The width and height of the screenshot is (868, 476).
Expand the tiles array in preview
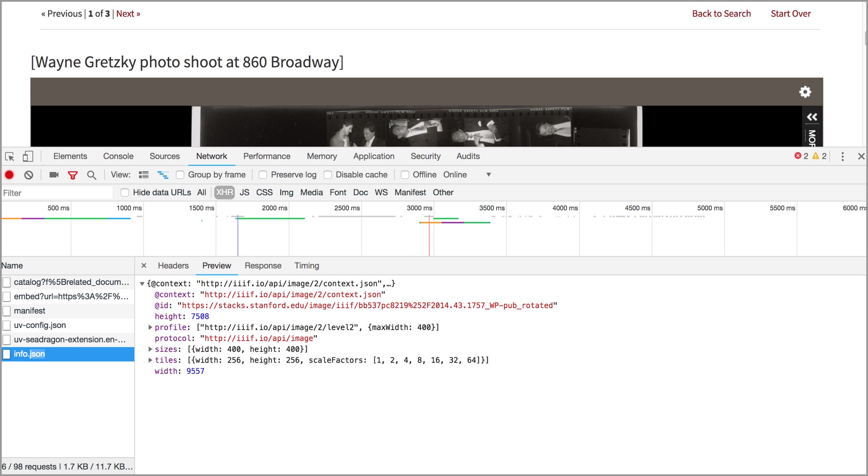(150, 360)
